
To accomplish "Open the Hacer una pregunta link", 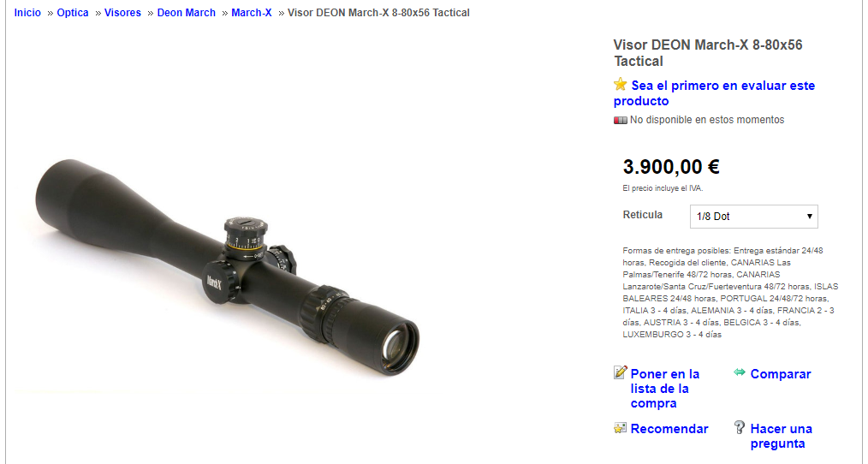I will pyautogui.click(x=781, y=437).
